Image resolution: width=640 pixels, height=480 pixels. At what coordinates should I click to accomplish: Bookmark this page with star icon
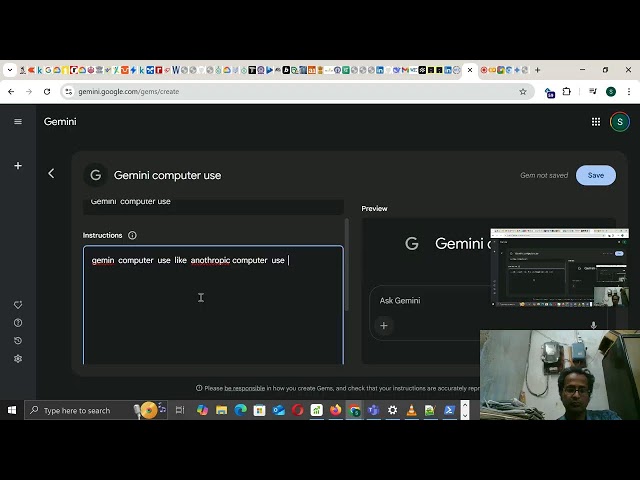pos(523,91)
